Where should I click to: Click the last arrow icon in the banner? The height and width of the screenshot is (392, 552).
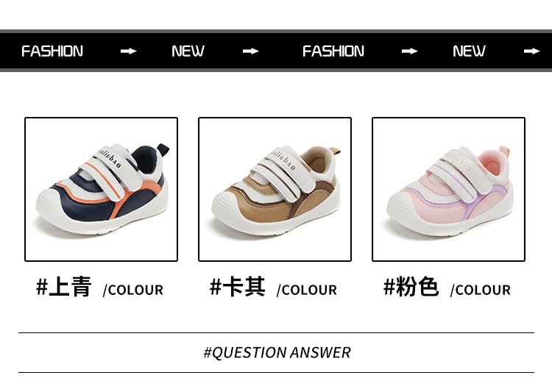tap(531, 51)
